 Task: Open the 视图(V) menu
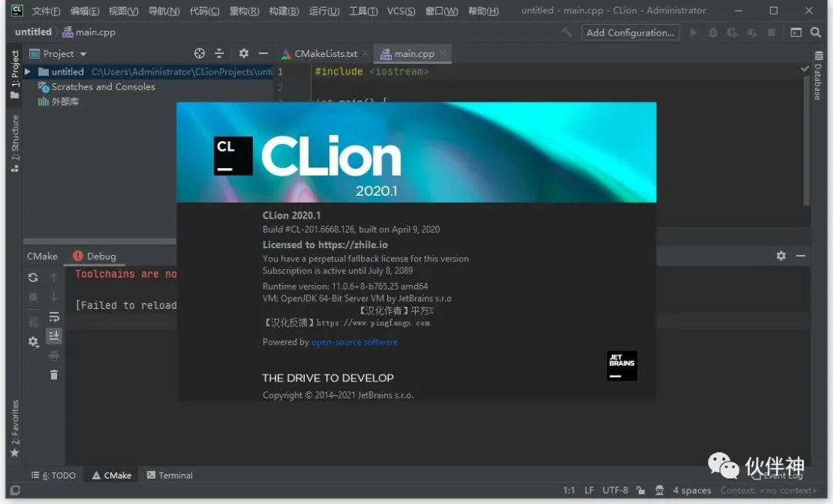(x=123, y=11)
